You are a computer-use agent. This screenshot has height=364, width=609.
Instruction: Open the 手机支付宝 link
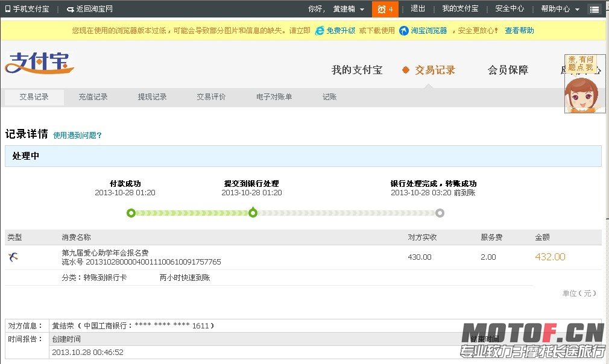click(31, 9)
